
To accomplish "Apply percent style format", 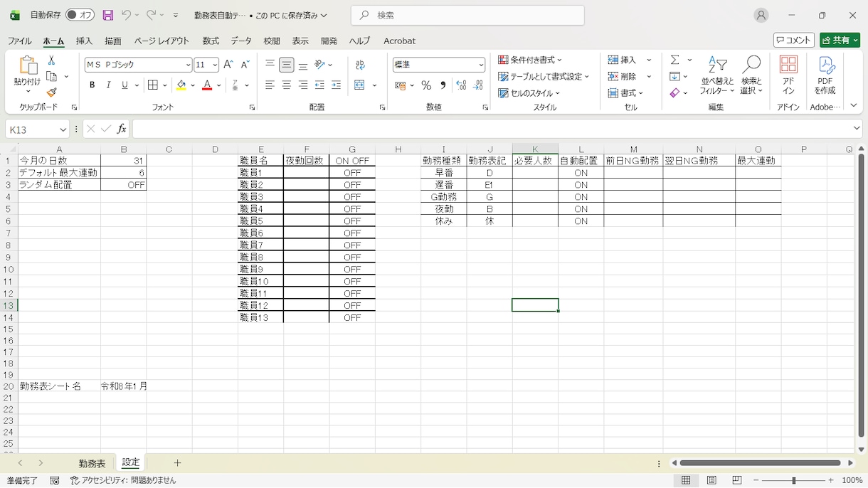I will click(426, 85).
